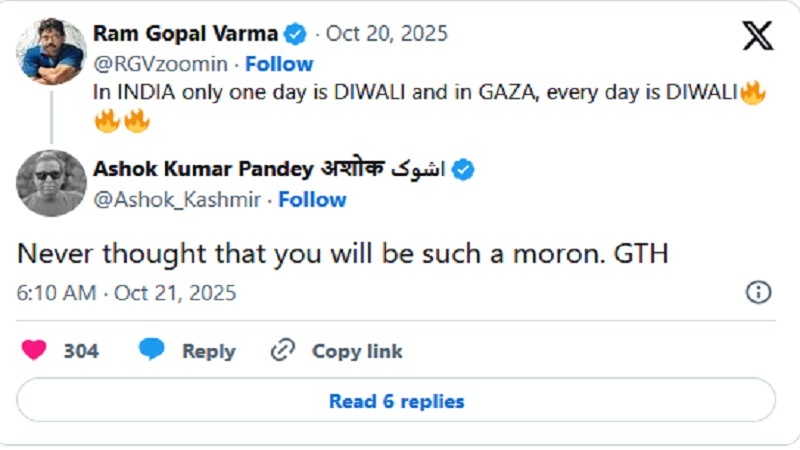Open the 6:10 AM · Oct 21 timestamp
Image resolution: width=800 pixels, height=450 pixels.
click(x=127, y=293)
